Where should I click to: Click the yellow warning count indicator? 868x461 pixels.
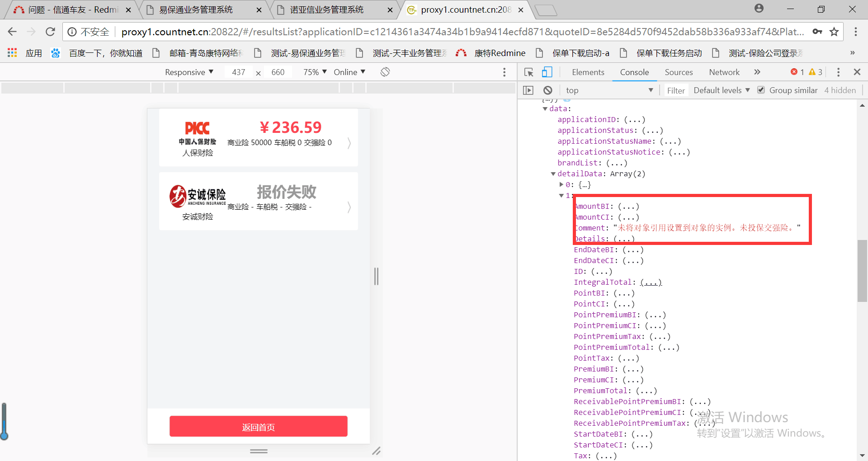[x=816, y=72]
